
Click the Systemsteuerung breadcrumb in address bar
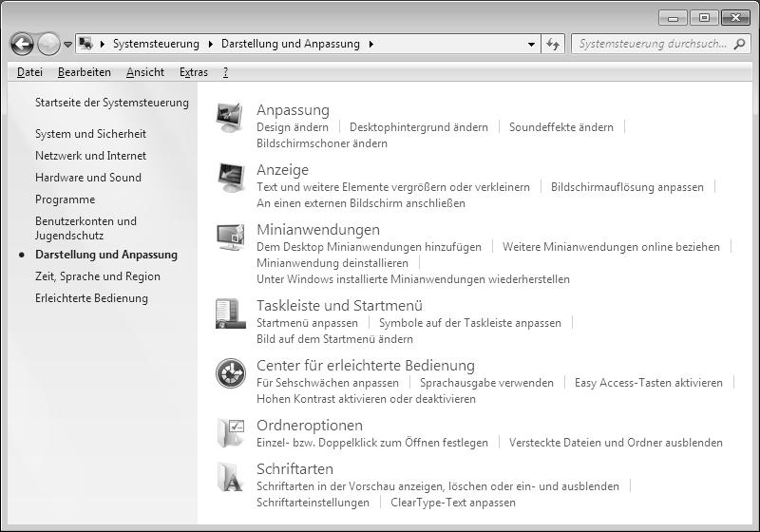tap(156, 44)
